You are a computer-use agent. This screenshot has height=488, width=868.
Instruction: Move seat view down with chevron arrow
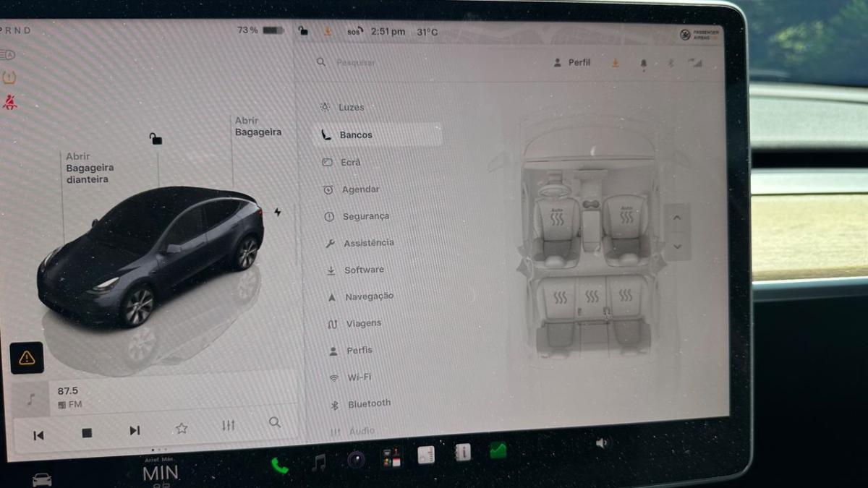tap(677, 247)
